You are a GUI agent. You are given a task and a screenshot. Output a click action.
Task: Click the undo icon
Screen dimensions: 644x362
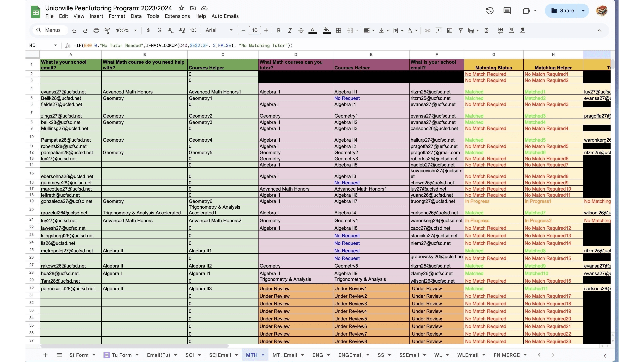74,30
